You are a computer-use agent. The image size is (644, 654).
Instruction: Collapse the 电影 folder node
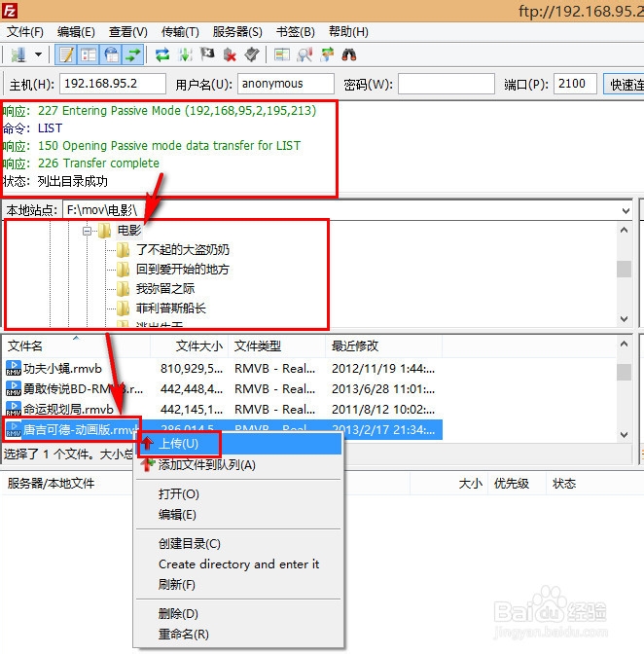coord(87,231)
